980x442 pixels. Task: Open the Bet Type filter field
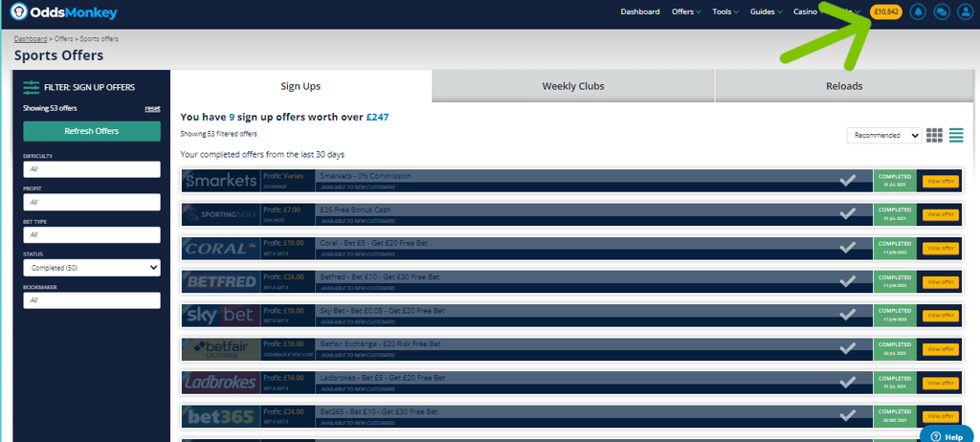[92, 235]
